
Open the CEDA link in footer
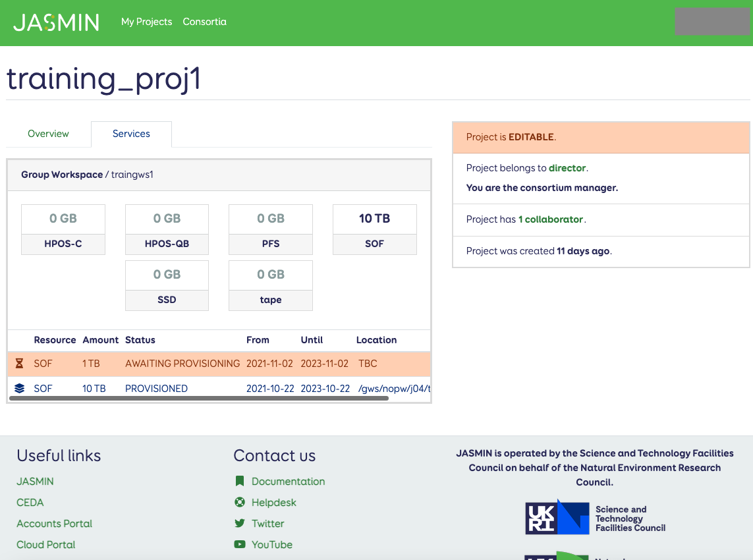click(x=30, y=503)
